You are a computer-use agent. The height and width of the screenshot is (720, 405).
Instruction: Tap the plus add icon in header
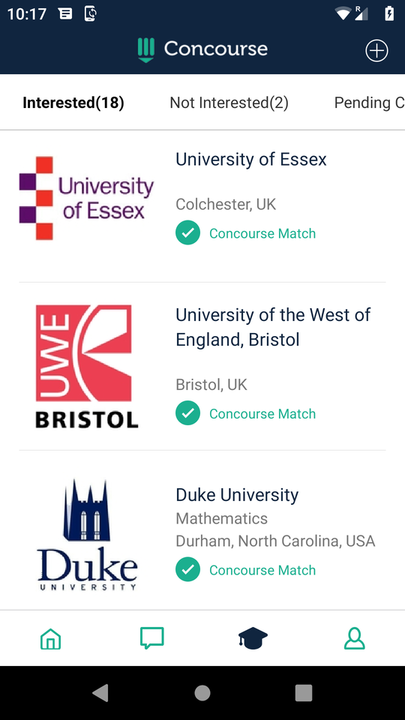click(x=377, y=51)
